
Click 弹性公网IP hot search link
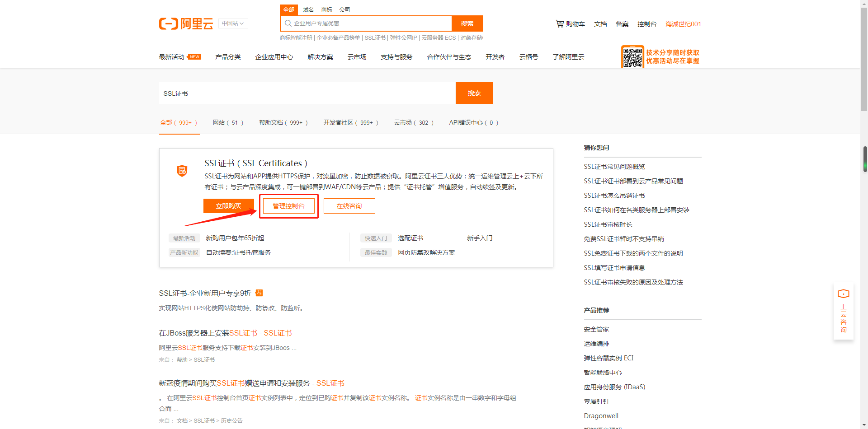[403, 38]
